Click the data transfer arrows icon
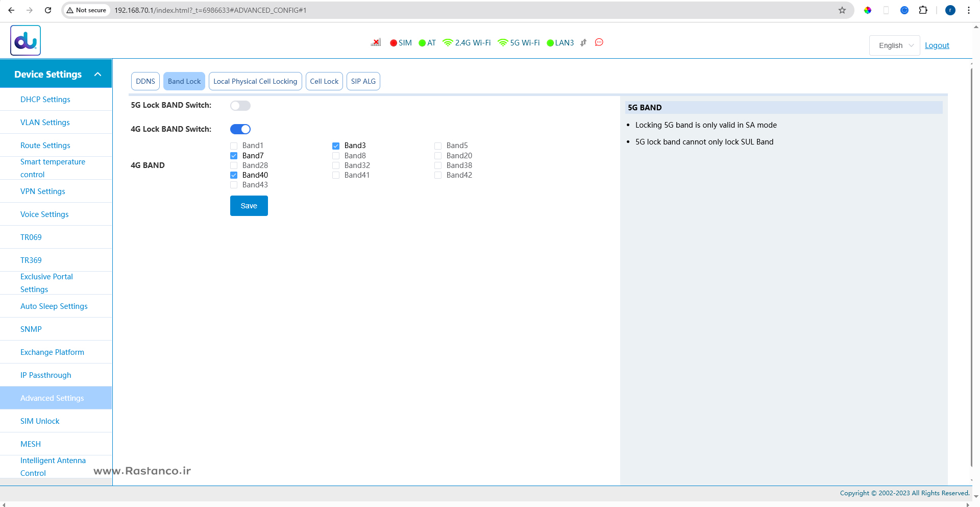The width and height of the screenshot is (980, 507). [x=583, y=43]
